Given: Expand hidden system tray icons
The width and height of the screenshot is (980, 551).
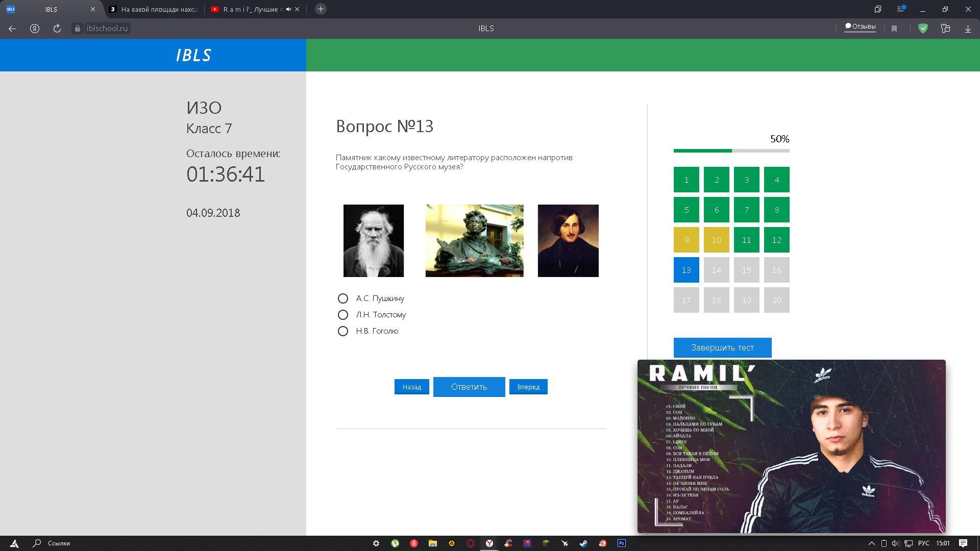Looking at the screenshot, I should 872,543.
